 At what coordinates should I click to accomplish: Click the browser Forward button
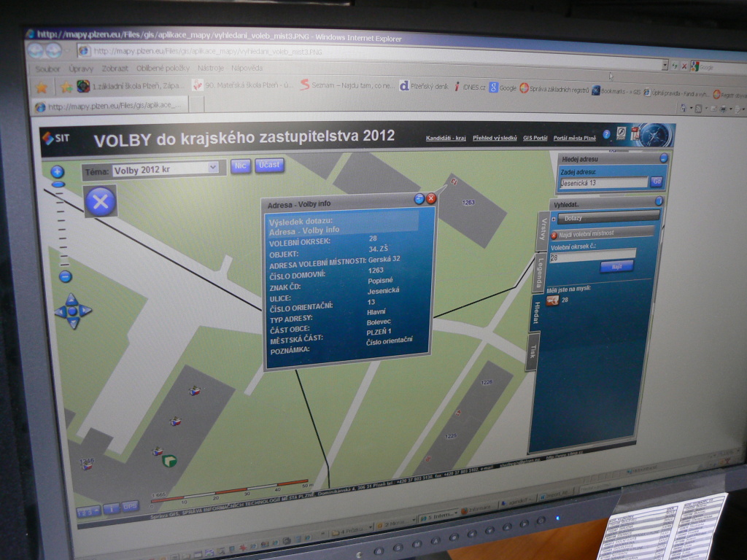53,50
